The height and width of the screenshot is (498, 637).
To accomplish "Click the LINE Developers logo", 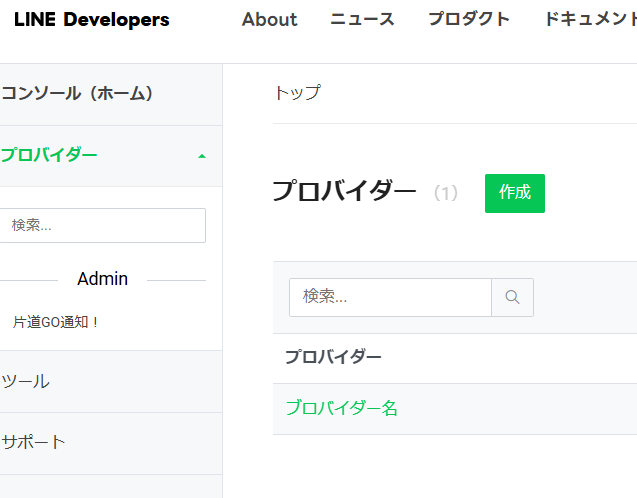I will coord(92,19).
